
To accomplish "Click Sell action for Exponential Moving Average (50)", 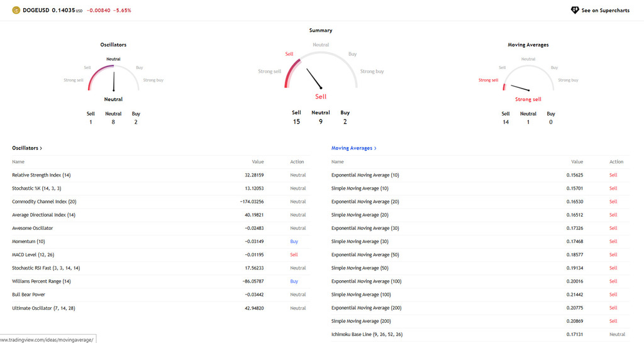I will pyautogui.click(x=613, y=255).
